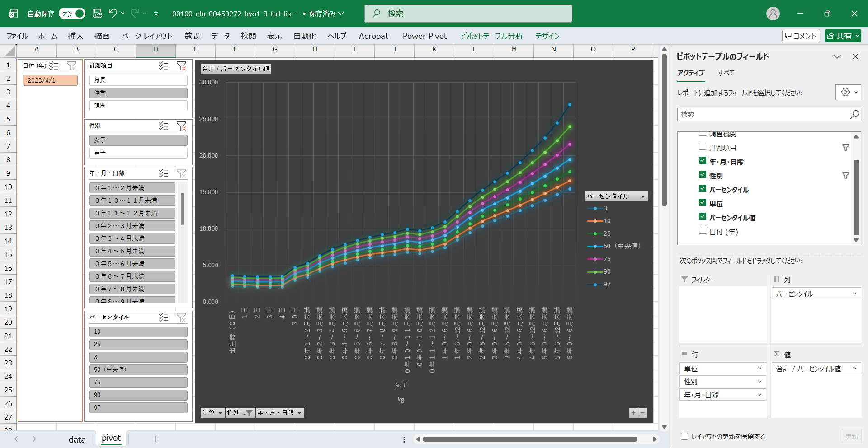Uncheck the パーセンタイル値 field checkbox
This screenshot has width=868, height=448.
pyautogui.click(x=703, y=217)
